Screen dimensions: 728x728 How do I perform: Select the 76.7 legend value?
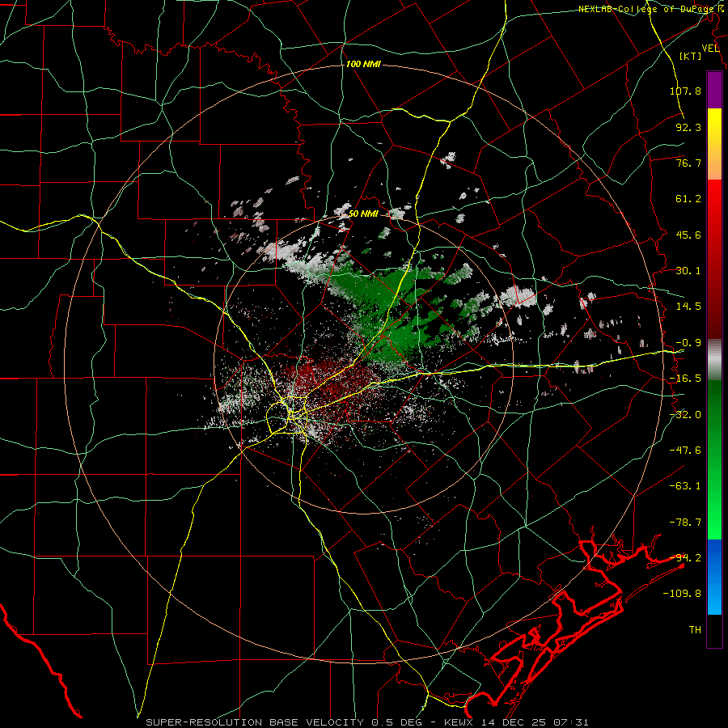point(688,163)
